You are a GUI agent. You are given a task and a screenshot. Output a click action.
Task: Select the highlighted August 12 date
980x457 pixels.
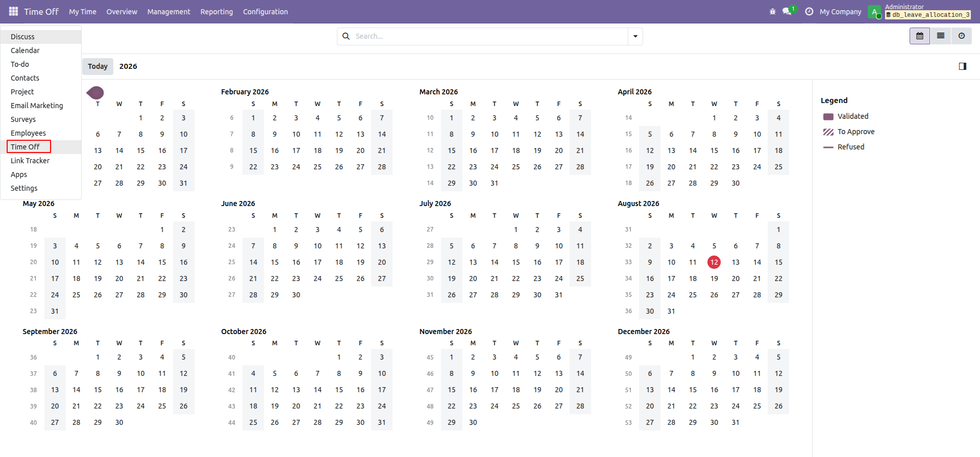(714, 262)
